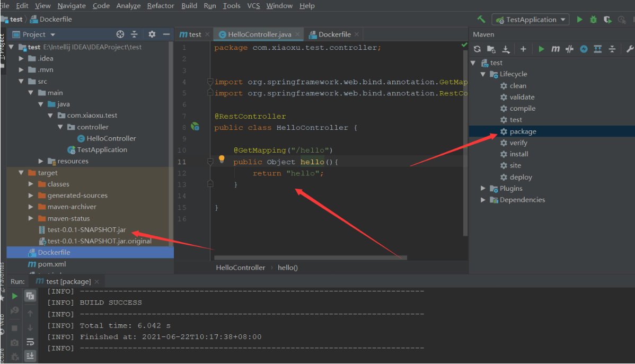The height and width of the screenshot is (364, 635).
Task: Click scroll to end icon in Run console
Action: click(30, 356)
